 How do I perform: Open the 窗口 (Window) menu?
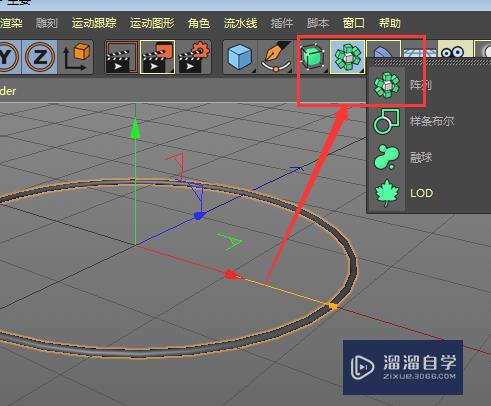pos(354,23)
